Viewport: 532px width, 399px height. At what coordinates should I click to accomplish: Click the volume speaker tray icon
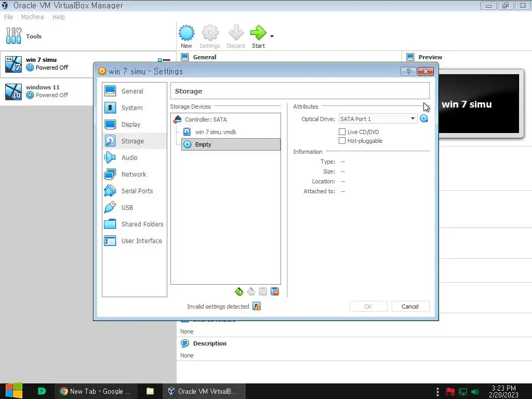[x=475, y=392]
